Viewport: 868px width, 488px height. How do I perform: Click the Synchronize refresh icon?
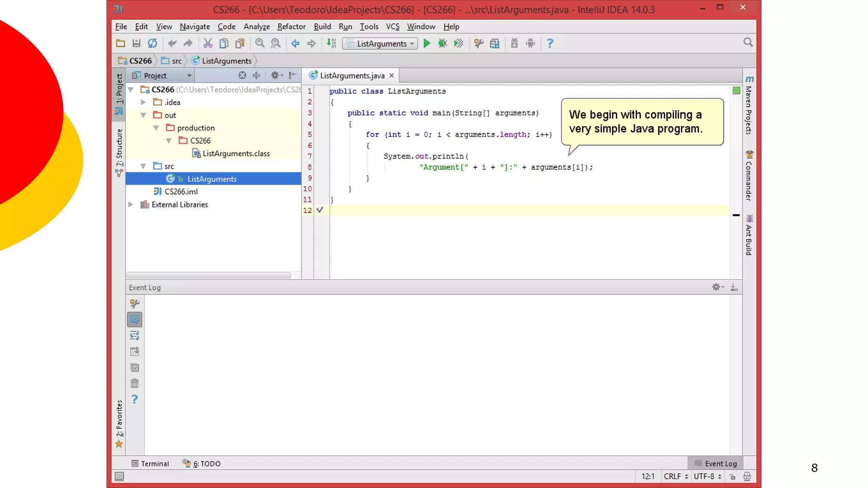point(152,43)
